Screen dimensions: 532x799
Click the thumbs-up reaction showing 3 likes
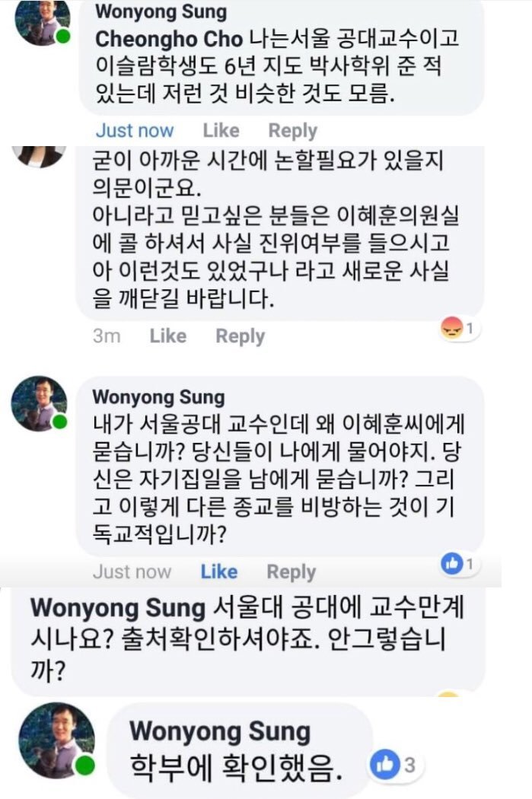coord(385,764)
